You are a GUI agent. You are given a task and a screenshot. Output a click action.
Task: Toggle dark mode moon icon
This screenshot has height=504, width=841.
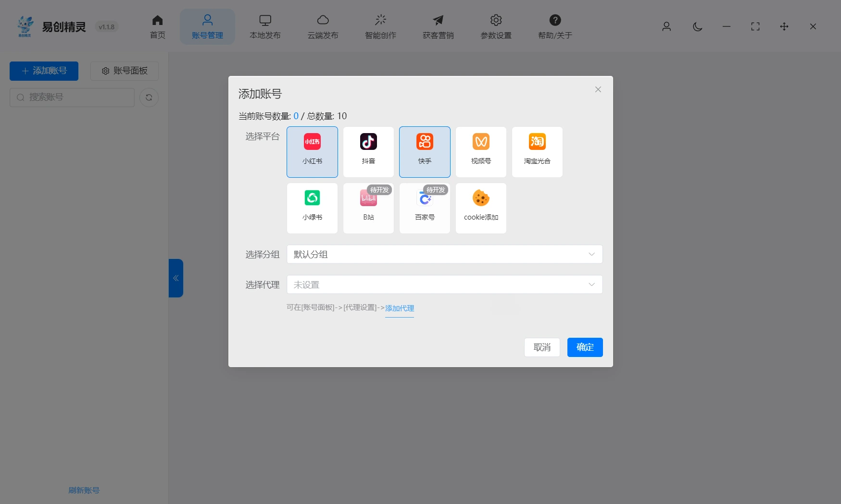click(698, 26)
